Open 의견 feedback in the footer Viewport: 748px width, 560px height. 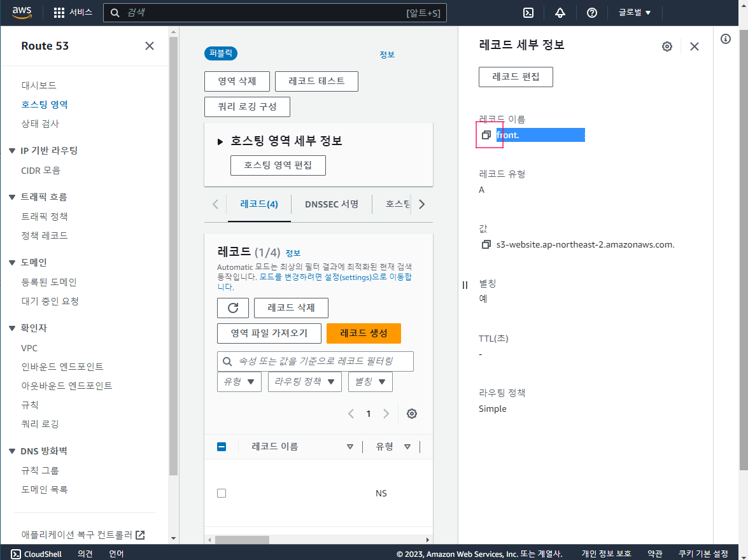85,554
